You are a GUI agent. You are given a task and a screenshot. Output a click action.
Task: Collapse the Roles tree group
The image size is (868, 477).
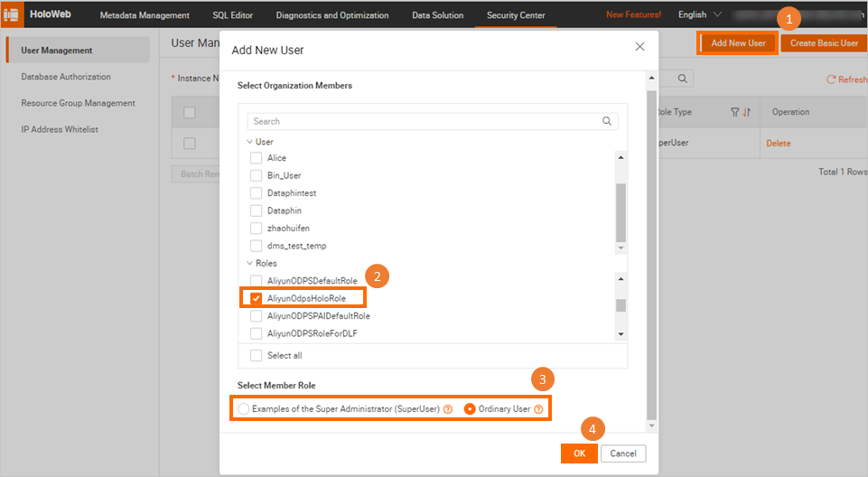pyautogui.click(x=249, y=264)
